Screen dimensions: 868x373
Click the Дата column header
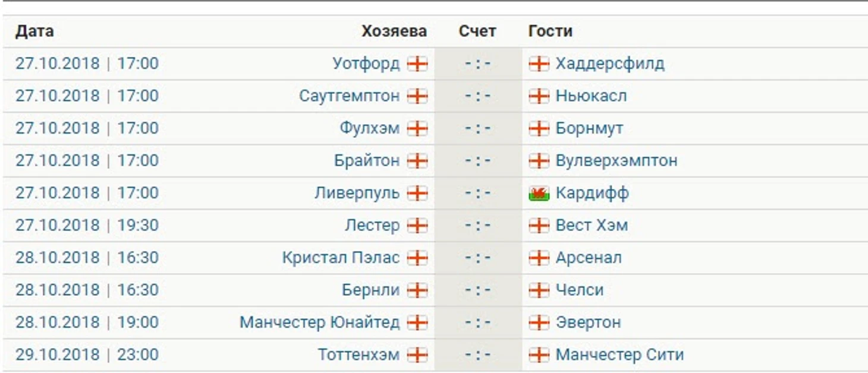[x=34, y=31]
